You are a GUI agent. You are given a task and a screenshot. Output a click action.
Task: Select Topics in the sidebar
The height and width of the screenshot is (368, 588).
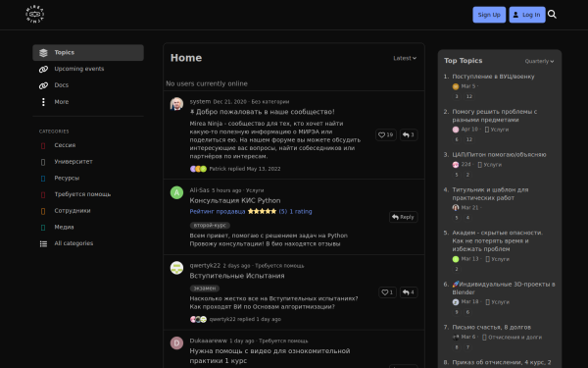coord(88,53)
